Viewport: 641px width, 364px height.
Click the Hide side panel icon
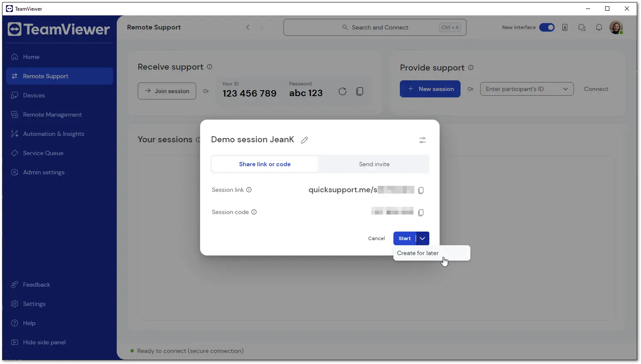click(x=15, y=342)
